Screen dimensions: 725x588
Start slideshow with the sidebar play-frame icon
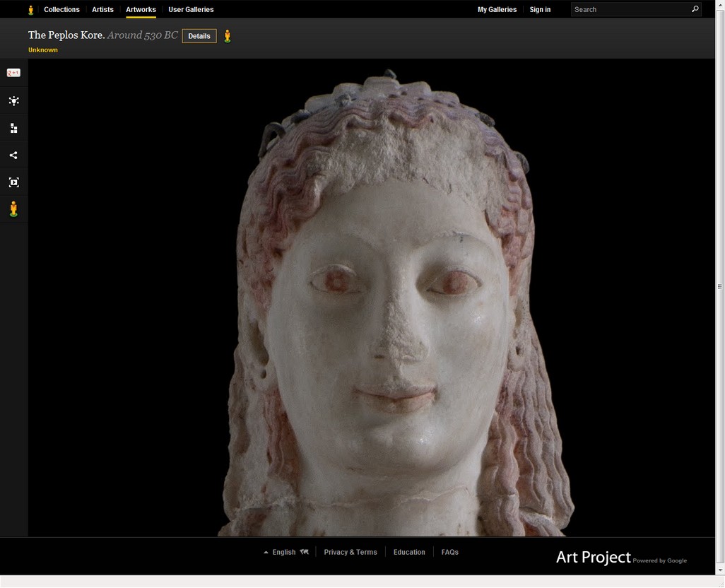coord(14,182)
